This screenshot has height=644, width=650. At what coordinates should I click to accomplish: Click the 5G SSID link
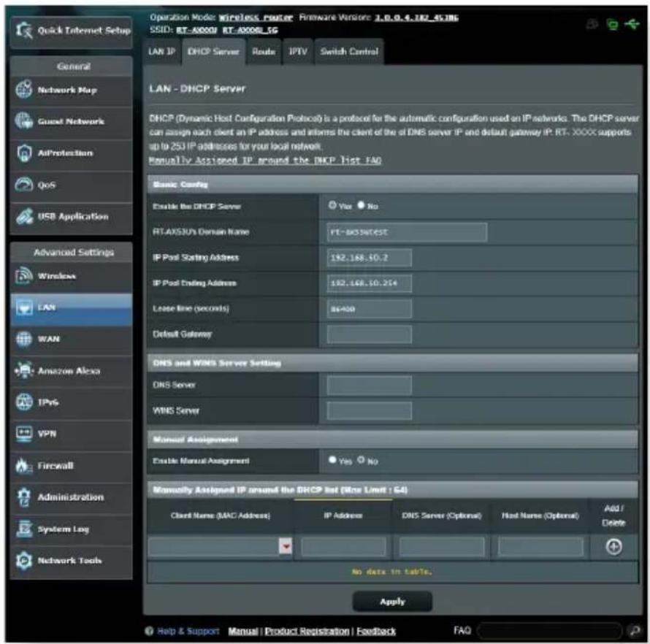pos(251,30)
